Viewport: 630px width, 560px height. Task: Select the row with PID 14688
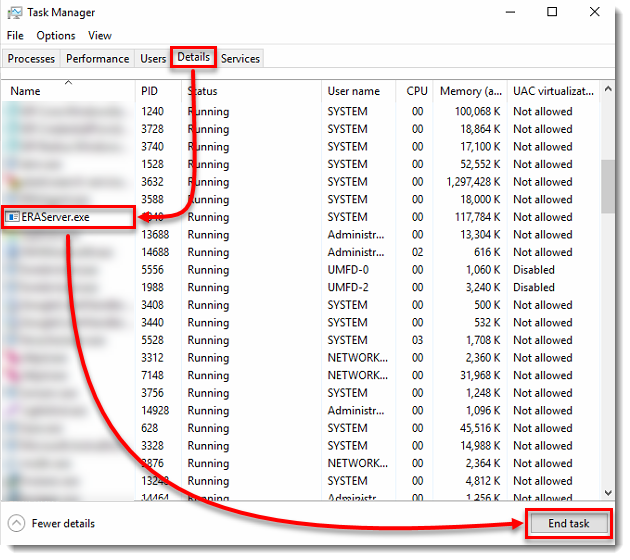[x=299, y=252]
